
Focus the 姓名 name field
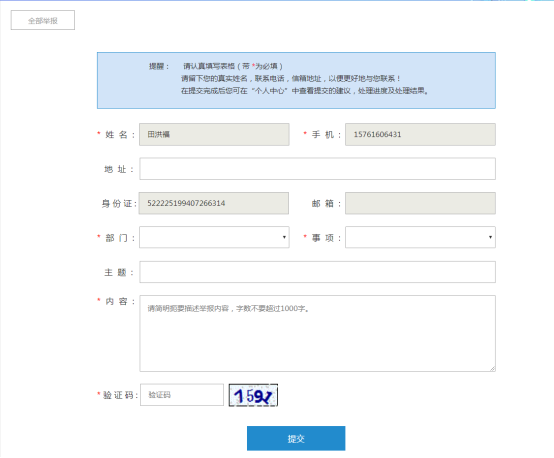coord(214,134)
